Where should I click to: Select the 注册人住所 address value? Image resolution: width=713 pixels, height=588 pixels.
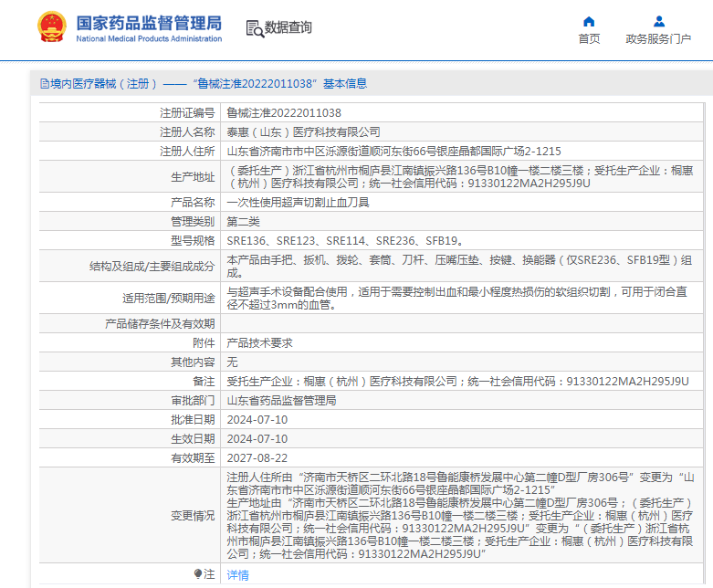point(393,151)
